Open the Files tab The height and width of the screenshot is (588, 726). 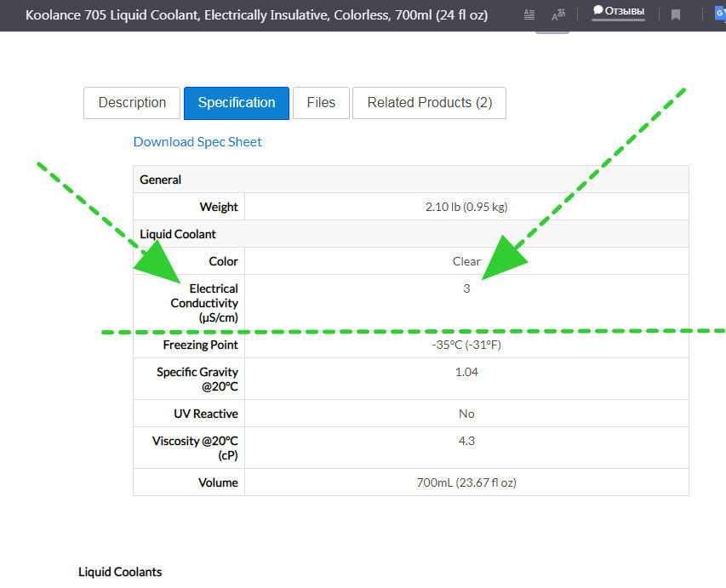tap(321, 103)
